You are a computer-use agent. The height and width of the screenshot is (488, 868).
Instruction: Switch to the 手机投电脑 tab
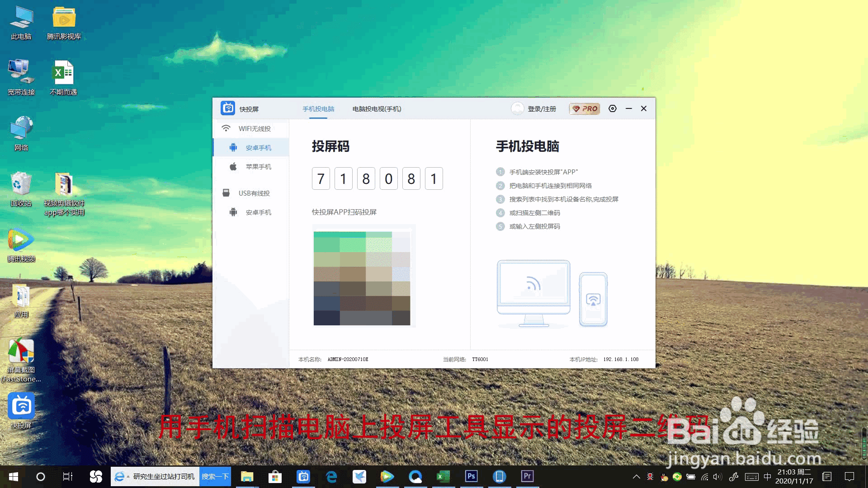(x=318, y=109)
